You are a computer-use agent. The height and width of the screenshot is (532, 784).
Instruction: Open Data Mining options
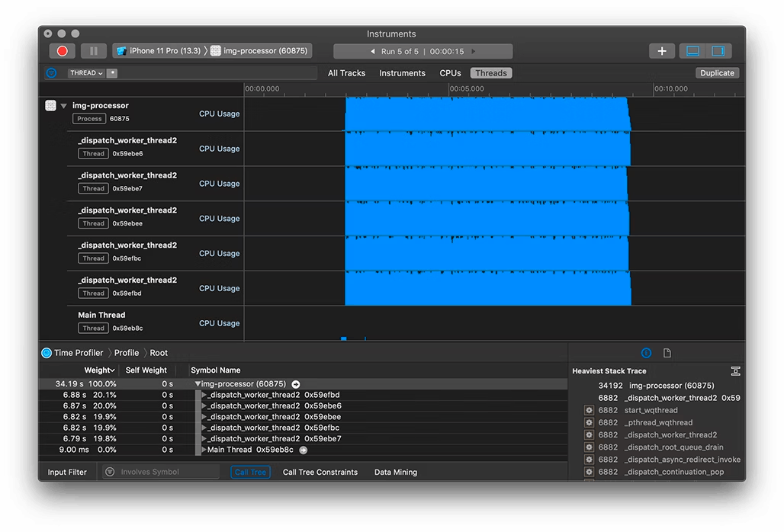coord(396,472)
